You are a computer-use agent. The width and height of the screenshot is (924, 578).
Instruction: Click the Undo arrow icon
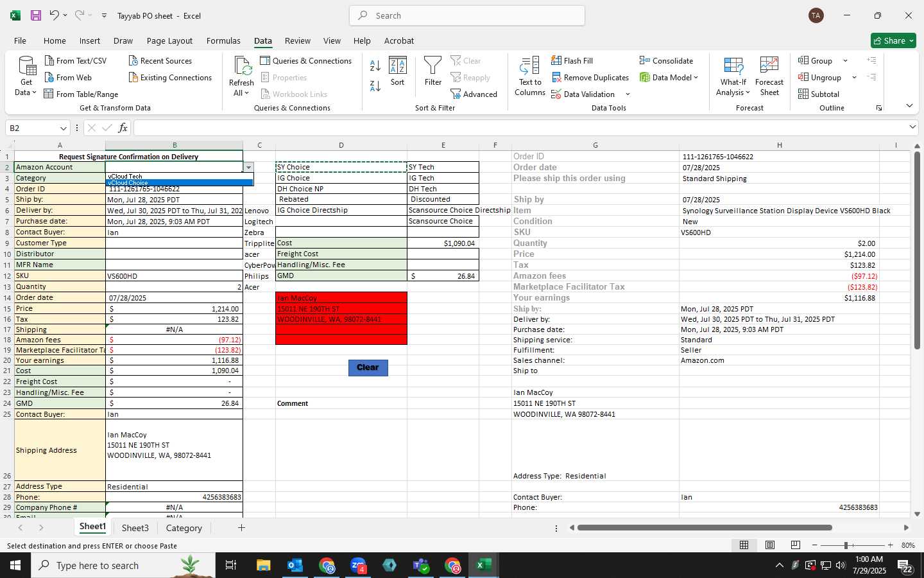coord(55,15)
